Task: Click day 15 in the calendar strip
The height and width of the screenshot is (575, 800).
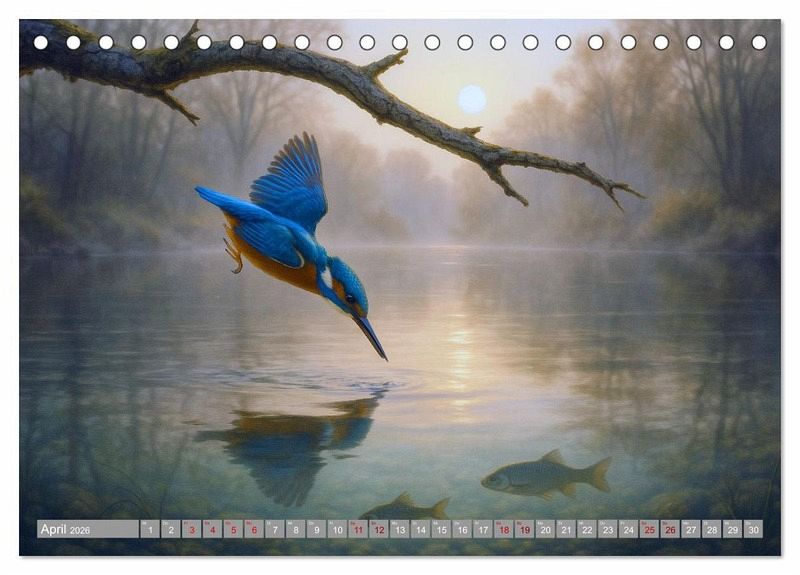Action: [441, 529]
